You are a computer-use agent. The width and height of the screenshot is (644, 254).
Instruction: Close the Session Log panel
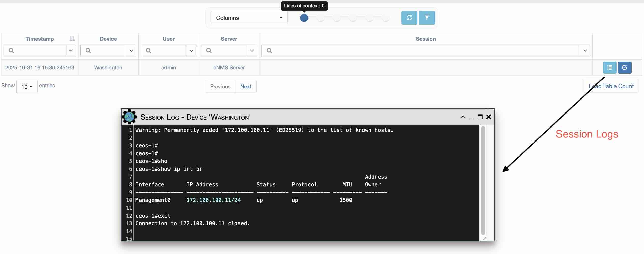point(489,117)
